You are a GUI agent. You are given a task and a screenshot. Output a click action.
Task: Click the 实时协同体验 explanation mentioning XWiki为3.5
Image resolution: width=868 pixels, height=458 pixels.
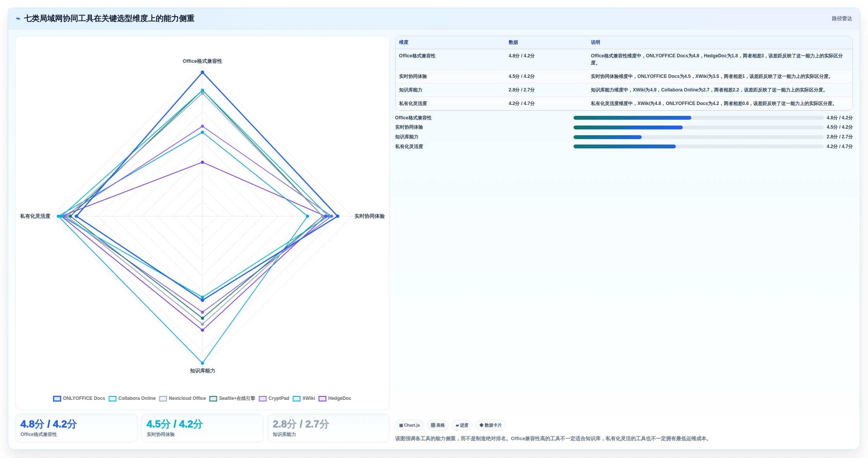coord(712,76)
